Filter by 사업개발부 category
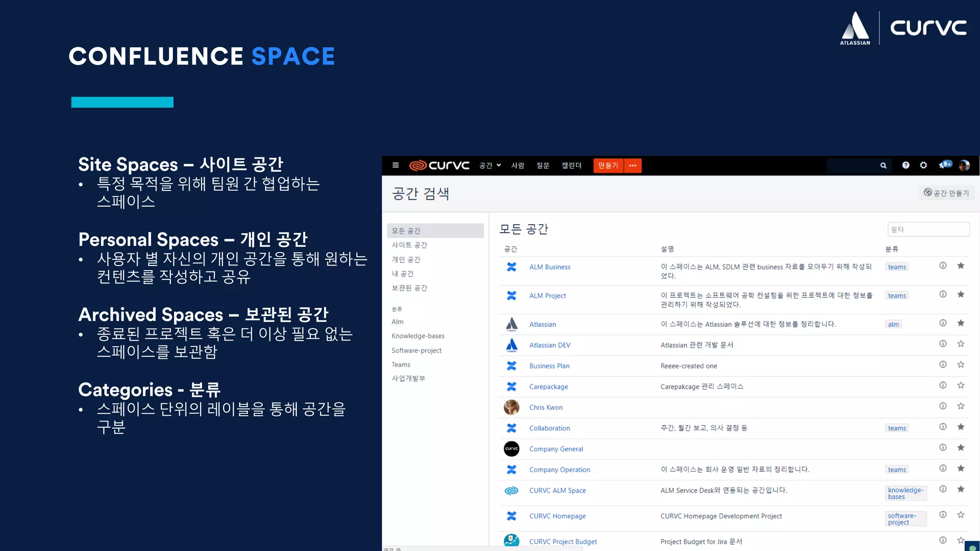The width and height of the screenshot is (980, 551). click(x=408, y=378)
